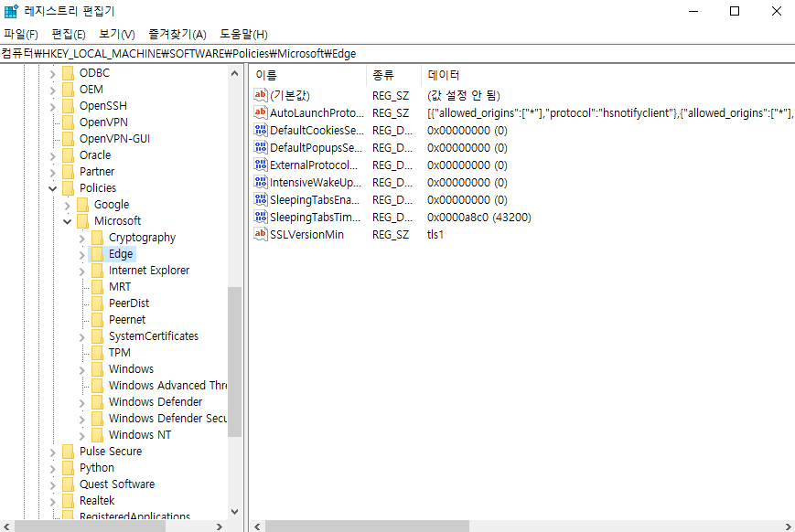Image resolution: width=795 pixels, height=532 pixels.
Task: Click the registry path address bar
Action: click(x=397, y=53)
